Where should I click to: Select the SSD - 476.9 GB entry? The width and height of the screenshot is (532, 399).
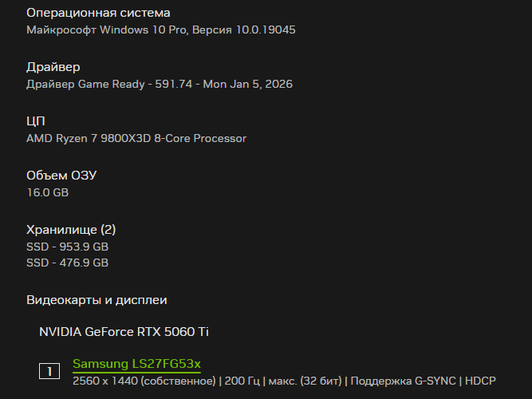coord(68,263)
